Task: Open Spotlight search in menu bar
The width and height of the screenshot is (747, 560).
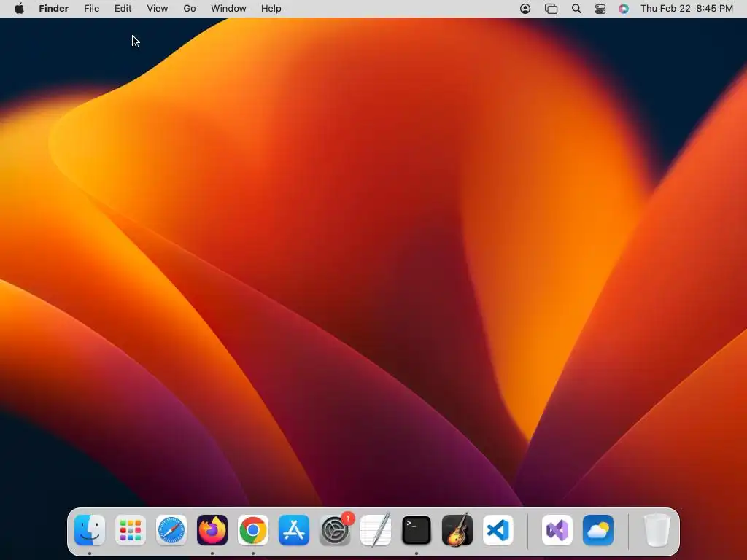Action: pyautogui.click(x=576, y=9)
